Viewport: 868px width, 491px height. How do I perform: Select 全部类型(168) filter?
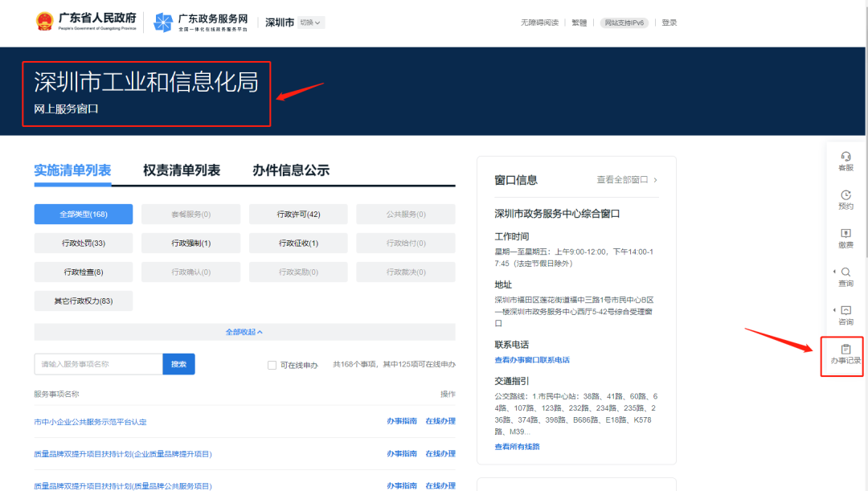point(84,215)
